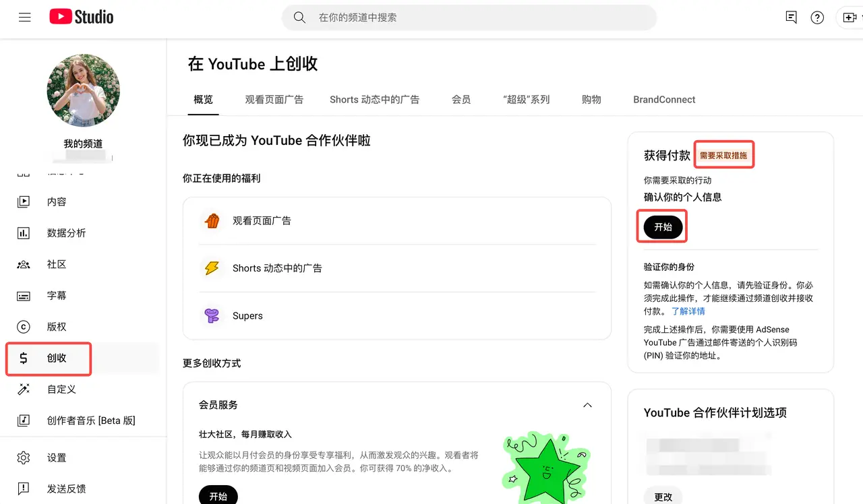Switch to the 观看页面广告 tab
Image resolution: width=863 pixels, height=504 pixels.
274,99
